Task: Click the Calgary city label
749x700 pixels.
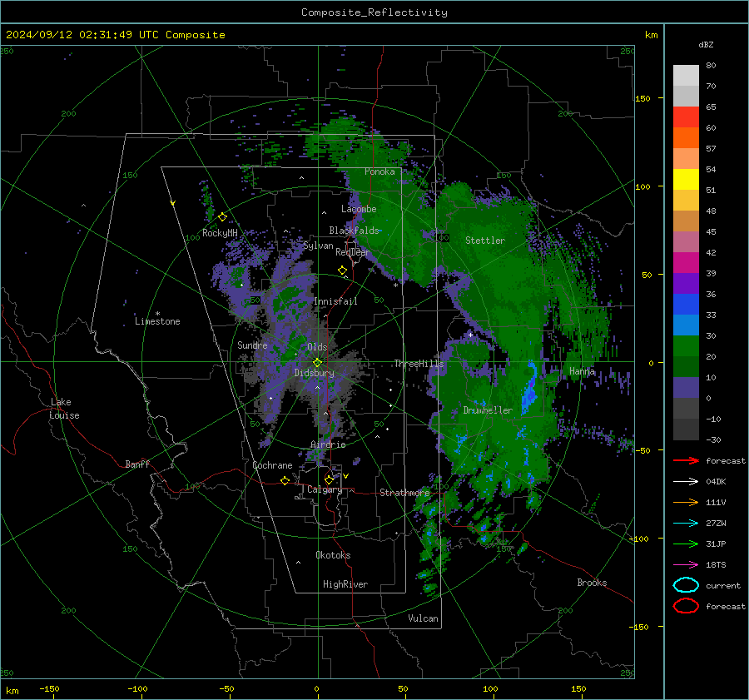Action: point(325,489)
